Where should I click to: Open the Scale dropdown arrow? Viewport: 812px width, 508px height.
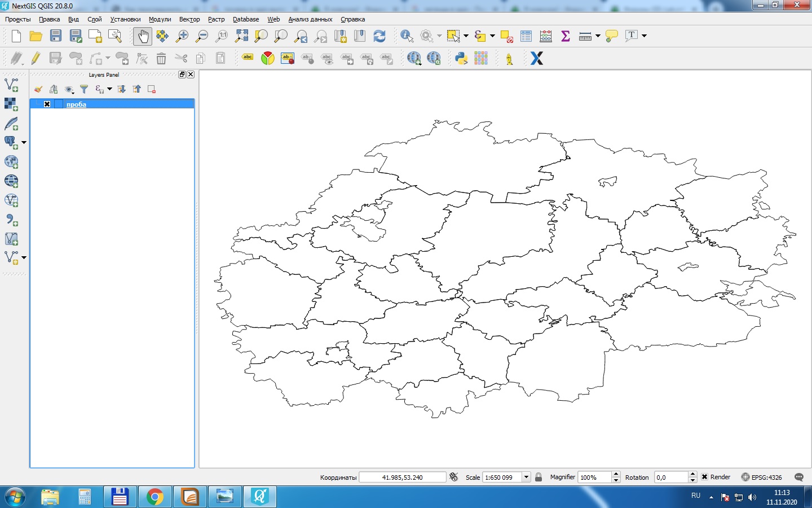coord(526,477)
